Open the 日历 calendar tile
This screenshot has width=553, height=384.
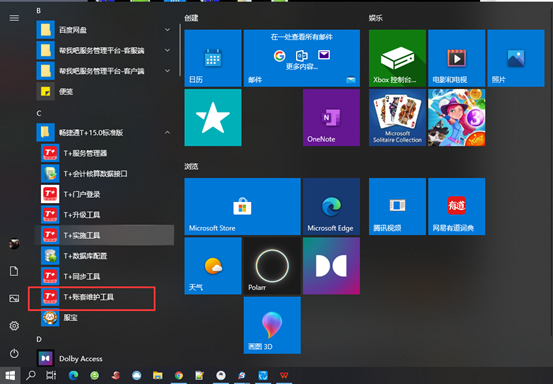[x=213, y=58]
